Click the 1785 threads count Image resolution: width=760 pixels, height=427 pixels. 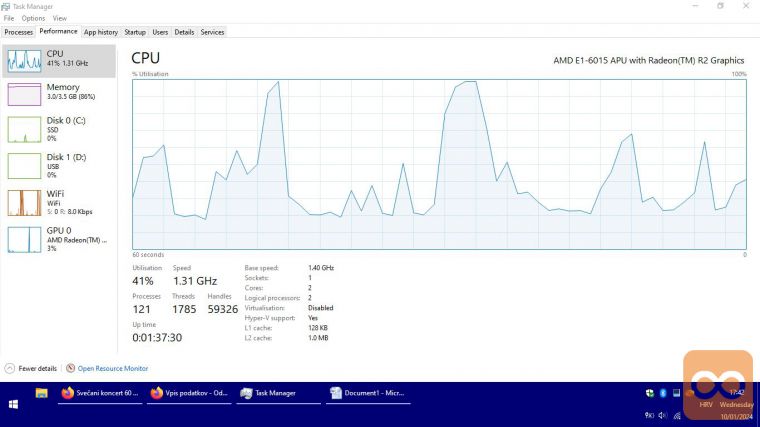tap(184, 309)
